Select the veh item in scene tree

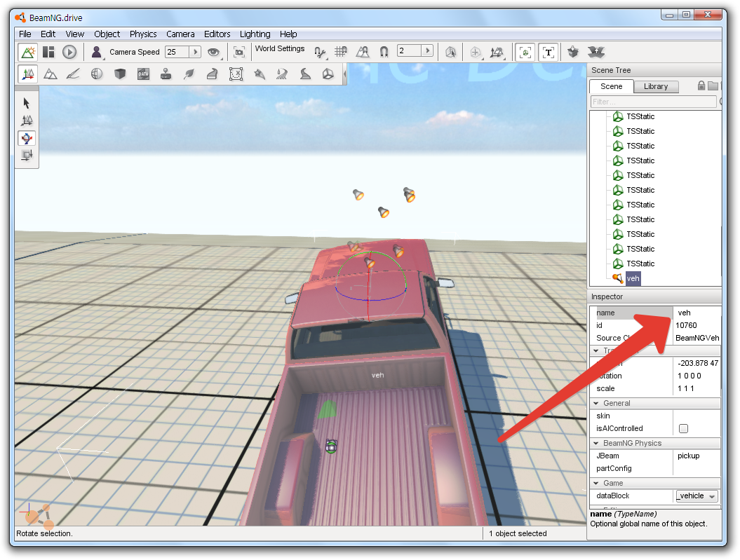[633, 278]
